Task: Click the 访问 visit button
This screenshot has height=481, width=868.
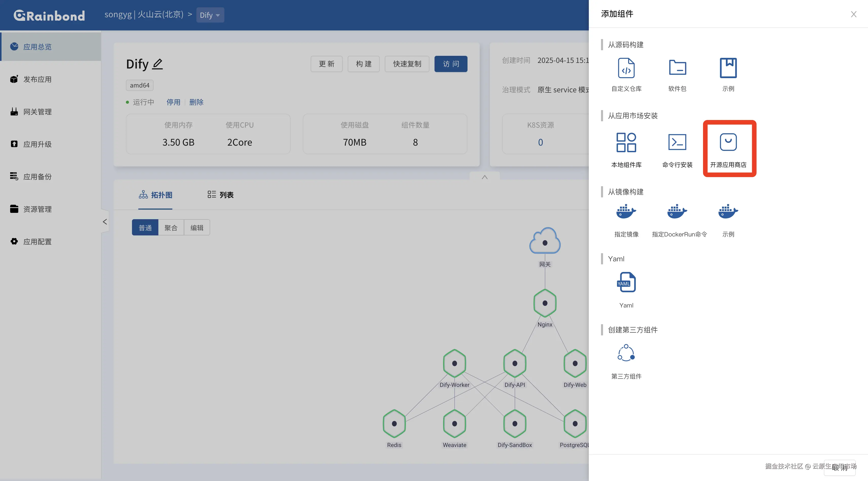Action: (x=450, y=64)
